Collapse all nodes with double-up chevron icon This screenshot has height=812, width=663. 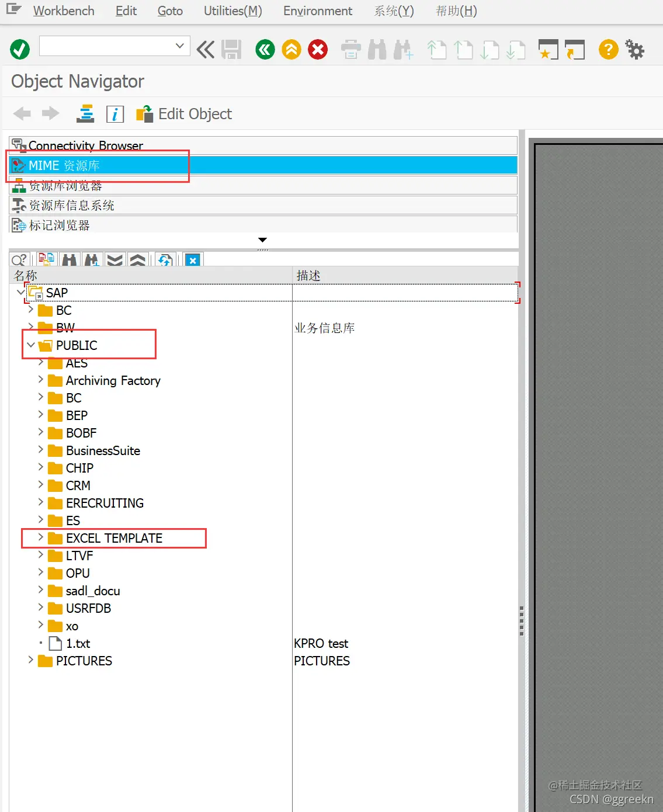pyautogui.click(x=137, y=259)
